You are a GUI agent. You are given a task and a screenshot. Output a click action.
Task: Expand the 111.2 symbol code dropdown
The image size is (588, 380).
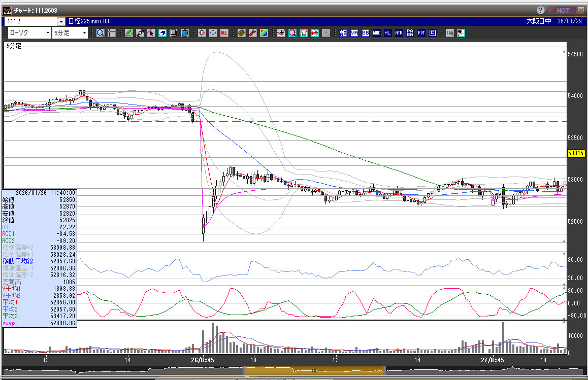coord(61,21)
